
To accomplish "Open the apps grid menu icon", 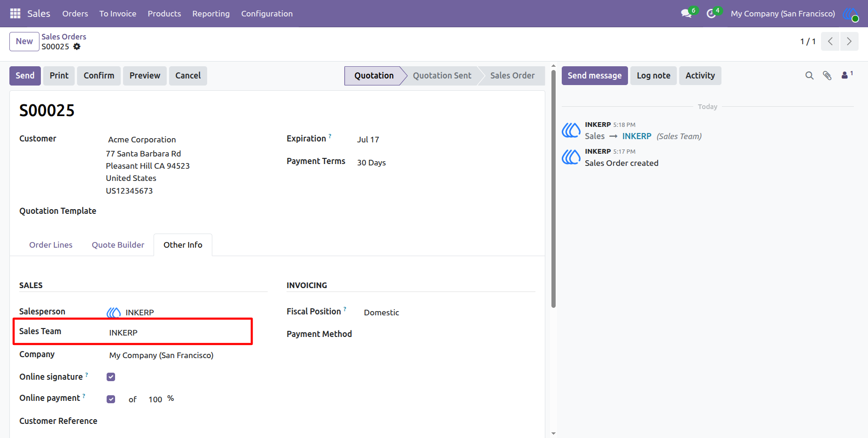I will point(15,14).
